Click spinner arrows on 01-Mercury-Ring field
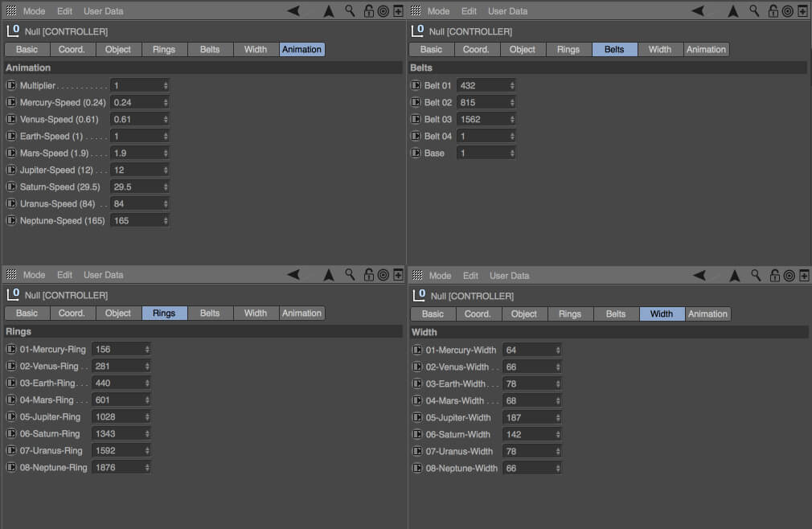The height and width of the screenshot is (529, 812). click(x=147, y=350)
